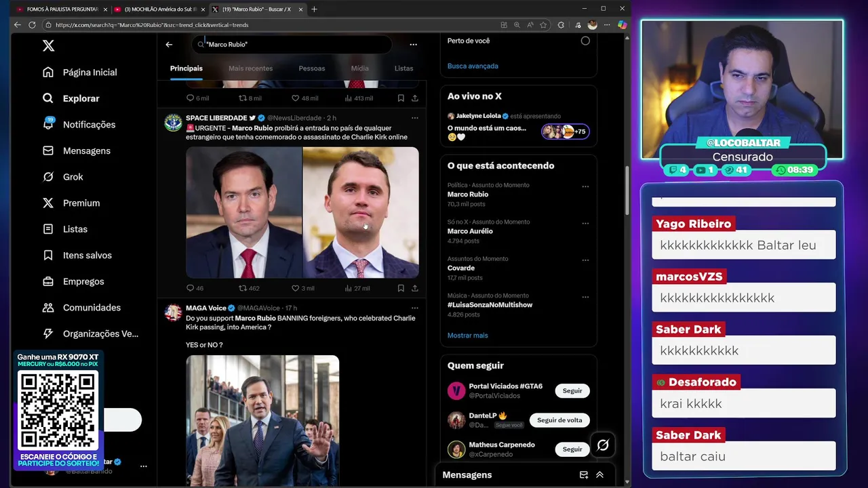The height and width of the screenshot is (488, 868).
Task: Open MAGA Voice profile name
Action: pyautogui.click(x=206, y=308)
